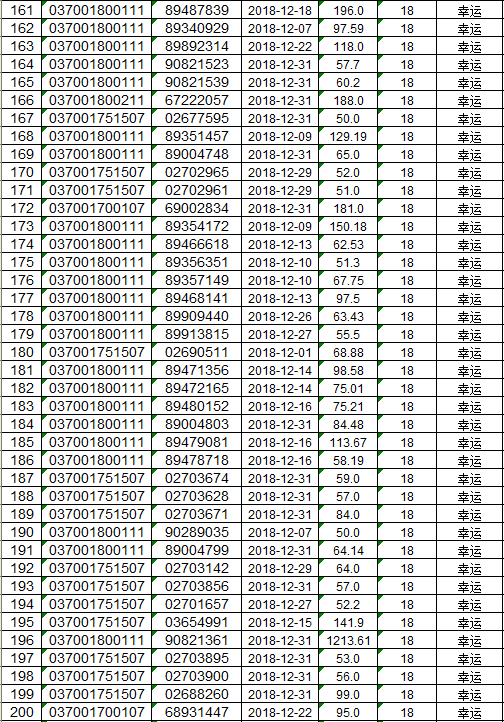
Task: Click the 幸运 cell in row 200
Action: (x=469, y=712)
